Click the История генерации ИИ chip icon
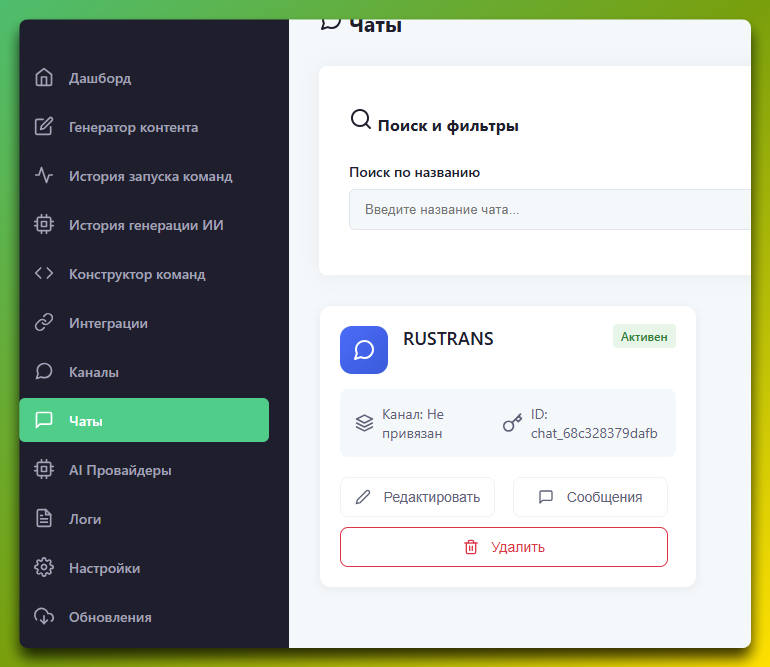The image size is (770, 667). [43, 225]
